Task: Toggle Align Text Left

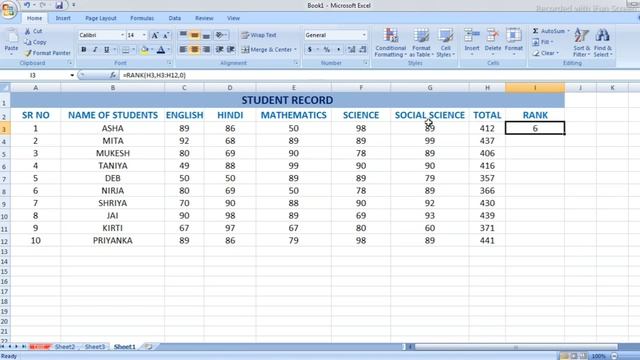Action: (183, 50)
